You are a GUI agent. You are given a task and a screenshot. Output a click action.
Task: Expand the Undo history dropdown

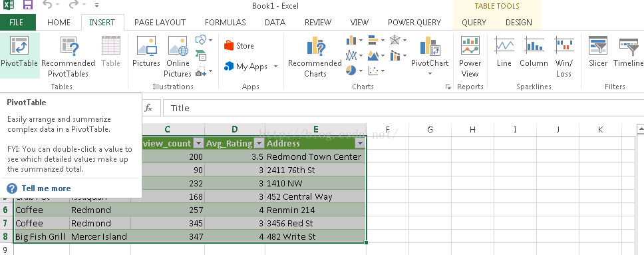coord(57,5)
